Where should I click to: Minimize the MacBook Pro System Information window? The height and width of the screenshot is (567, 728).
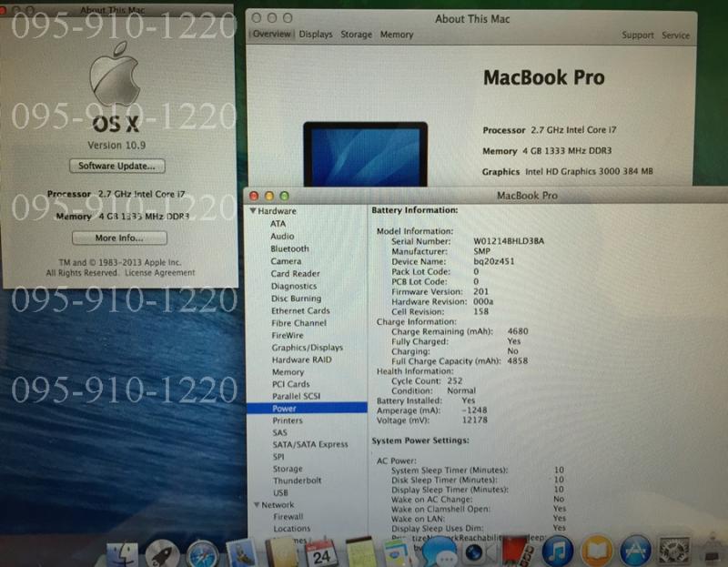click(x=269, y=196)
